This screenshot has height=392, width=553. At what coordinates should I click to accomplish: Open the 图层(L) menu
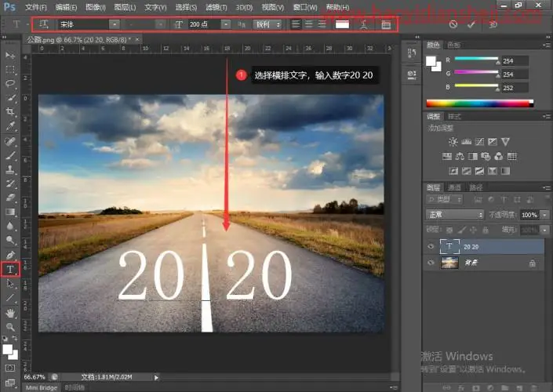125,7
